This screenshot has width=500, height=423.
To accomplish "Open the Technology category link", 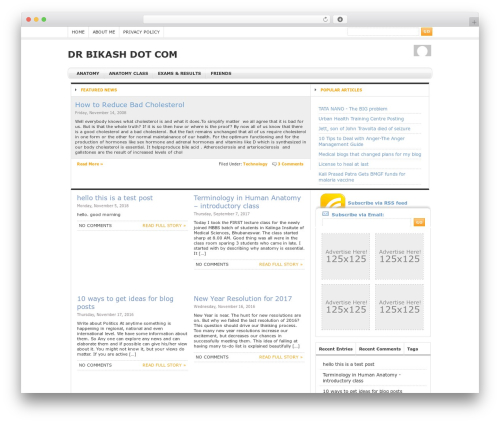I will click(x=255, y=164).
